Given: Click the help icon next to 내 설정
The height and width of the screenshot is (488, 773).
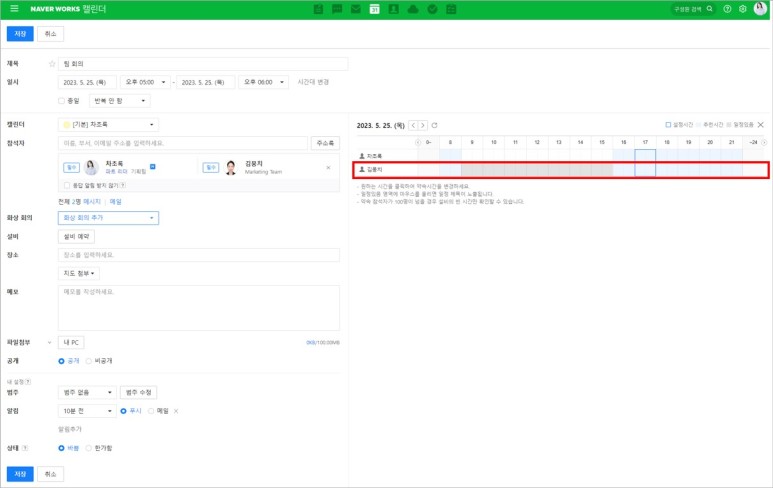Looking at the screenshot, I should pos(28,382).
